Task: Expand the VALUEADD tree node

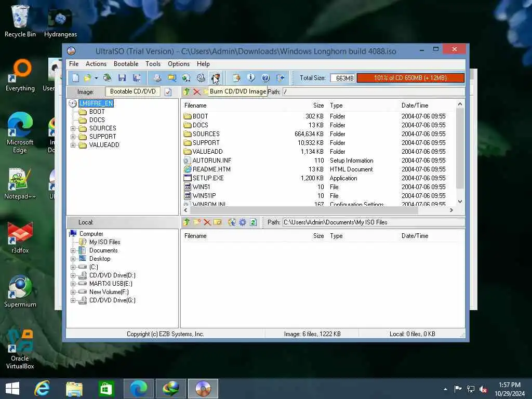Action: (73, 145)
